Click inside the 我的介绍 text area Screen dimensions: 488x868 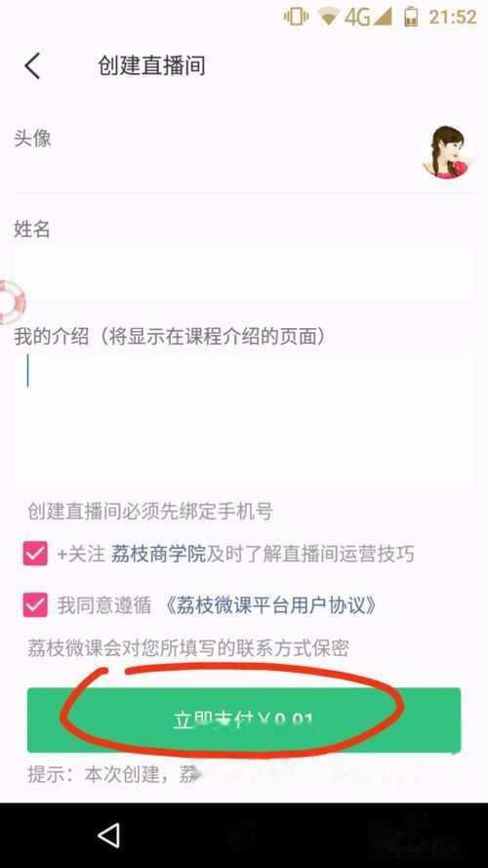coord(244,422)
